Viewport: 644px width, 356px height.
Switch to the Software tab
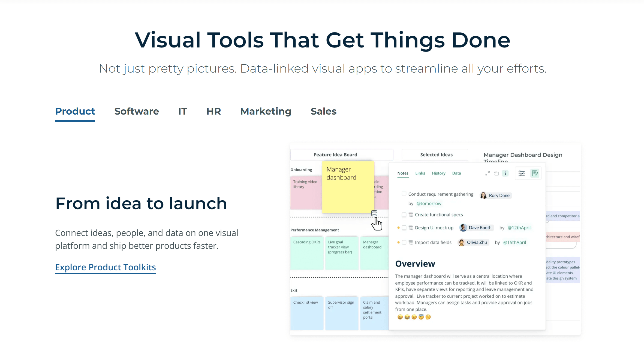[x=136, y=111]
